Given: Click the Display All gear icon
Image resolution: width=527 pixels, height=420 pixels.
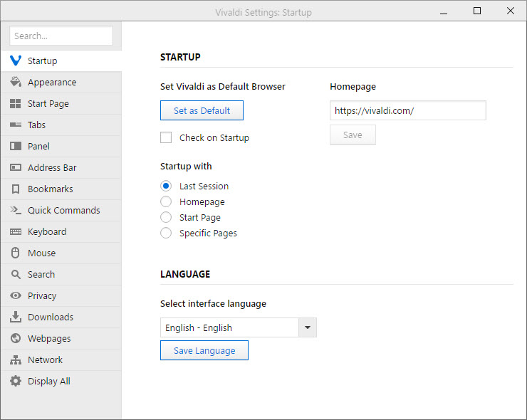Looking at the screenshot, I should pos(16,381).
